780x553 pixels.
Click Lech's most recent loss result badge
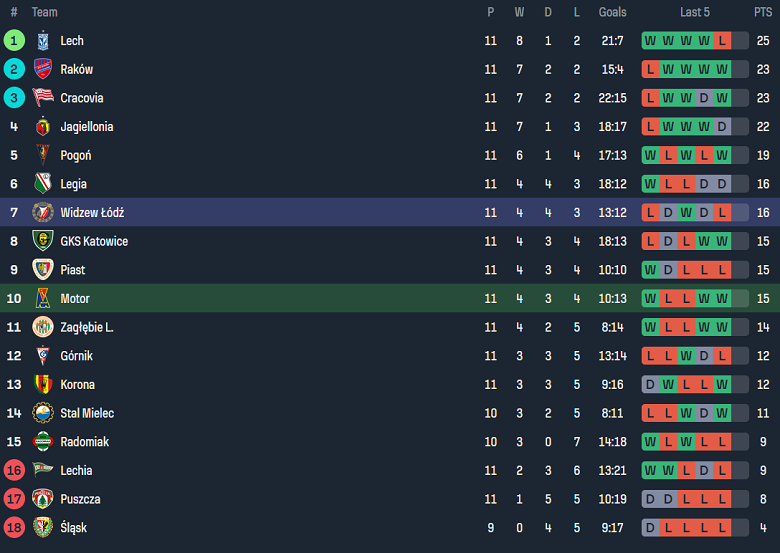coord(722,41)
